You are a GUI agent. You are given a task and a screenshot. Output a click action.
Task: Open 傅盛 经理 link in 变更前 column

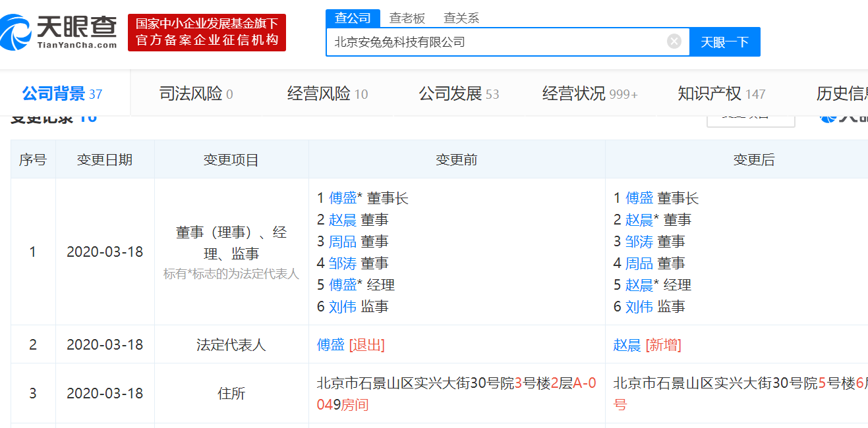343,285
